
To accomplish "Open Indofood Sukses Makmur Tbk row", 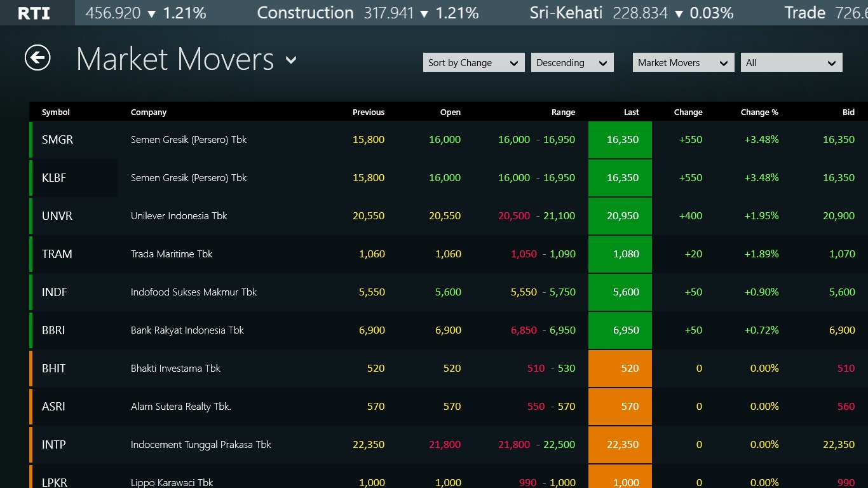I will pos(193,292).
